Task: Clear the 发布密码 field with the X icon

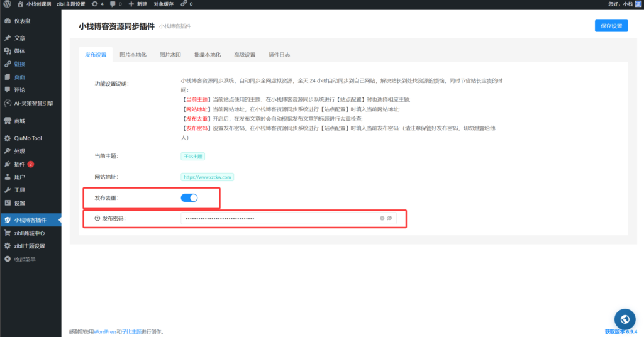Action: pyautogui.click(x=382, y=218)
